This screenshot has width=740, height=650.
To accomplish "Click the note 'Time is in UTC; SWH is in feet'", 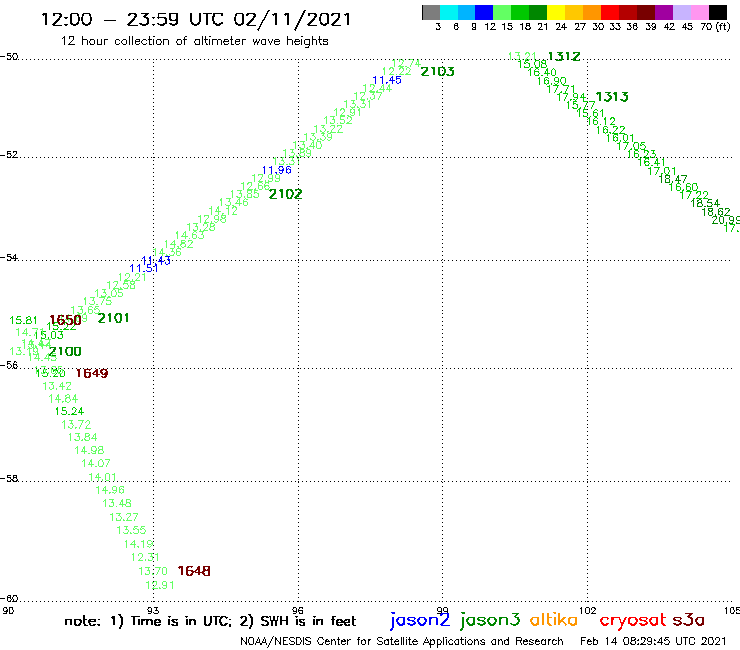I will [x=210, y=622].
